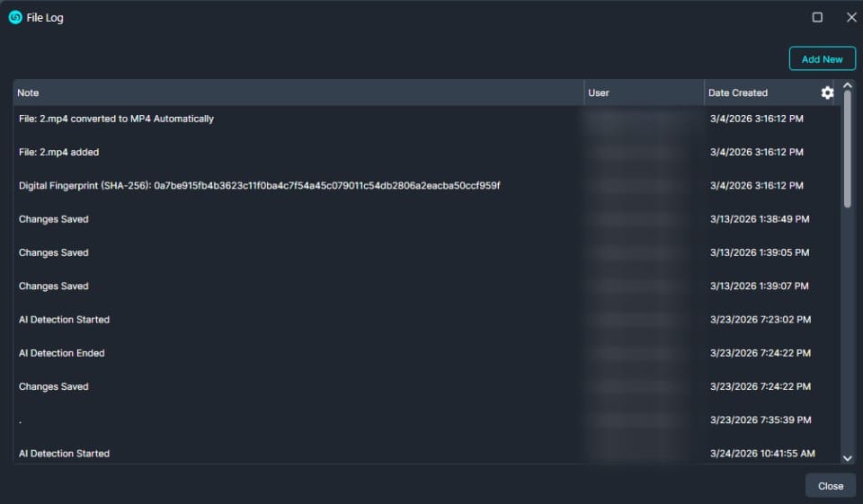This screenshot has width=863, height=504.
Task: Open column settings gear icon
Action: point(827,93)
